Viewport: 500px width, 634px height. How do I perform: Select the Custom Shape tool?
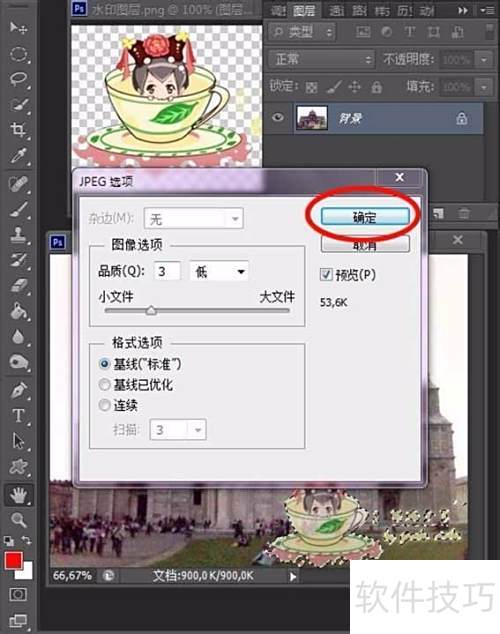[x=18, y=467]
